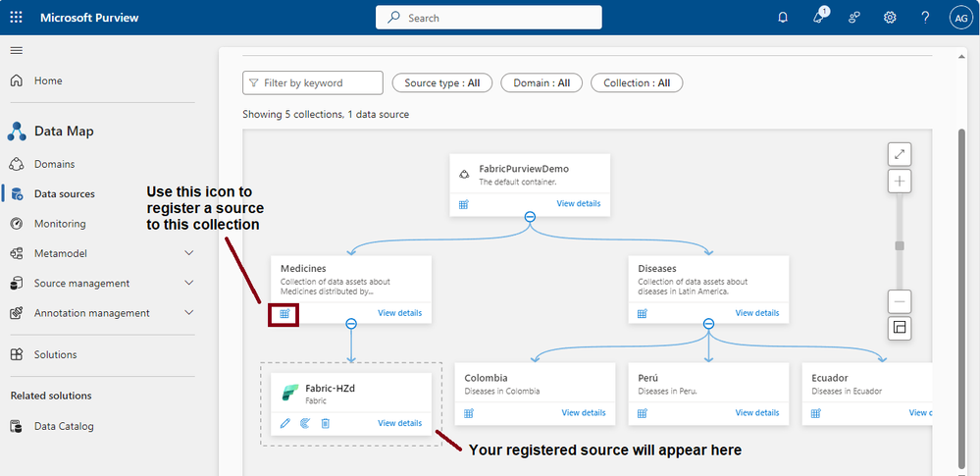
Task: Toggle the minimap overview button
Action: pyautogui.click(x=900, y=328)
